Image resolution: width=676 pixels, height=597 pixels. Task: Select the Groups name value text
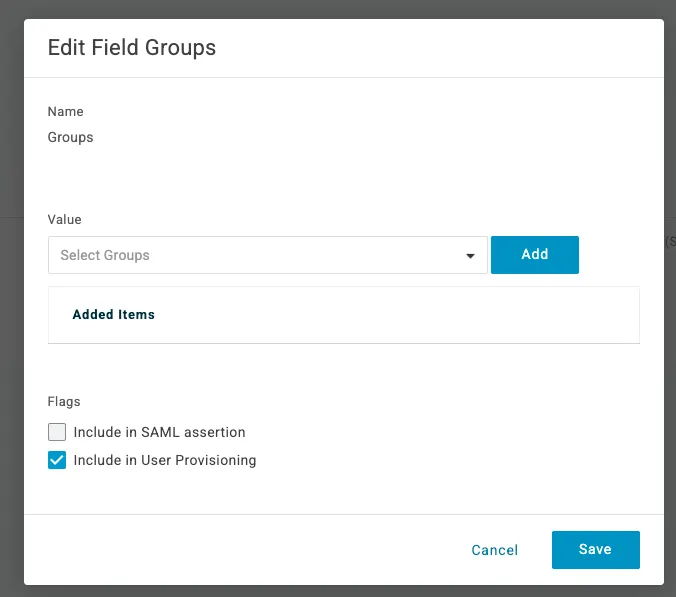pos(71,137)
